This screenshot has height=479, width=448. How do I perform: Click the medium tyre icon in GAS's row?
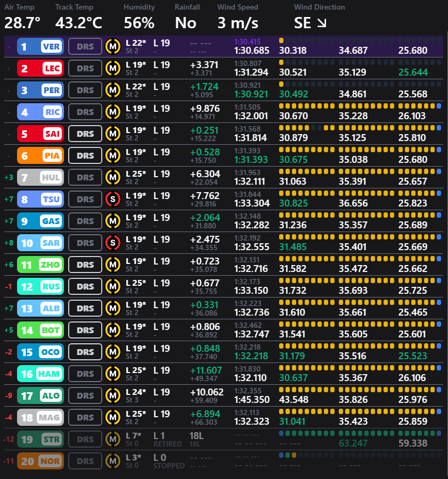tap(113, 221)
